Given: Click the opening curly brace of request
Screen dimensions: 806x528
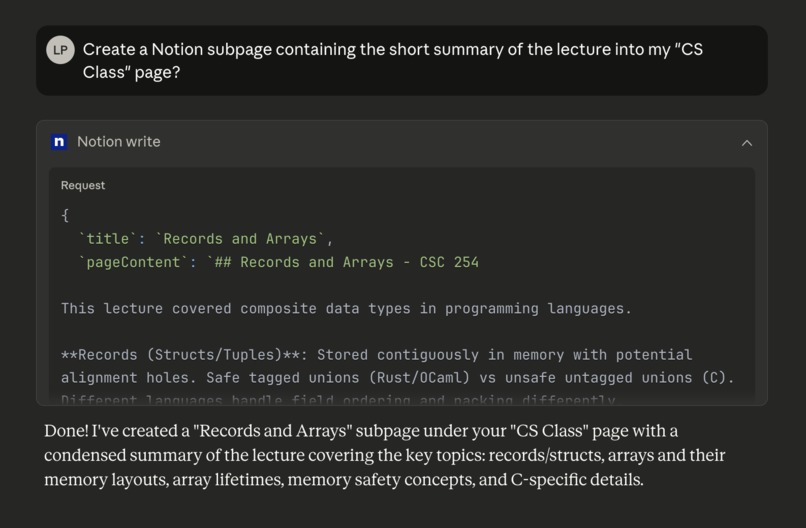Looking at the screenshot, I should (65, 215).
